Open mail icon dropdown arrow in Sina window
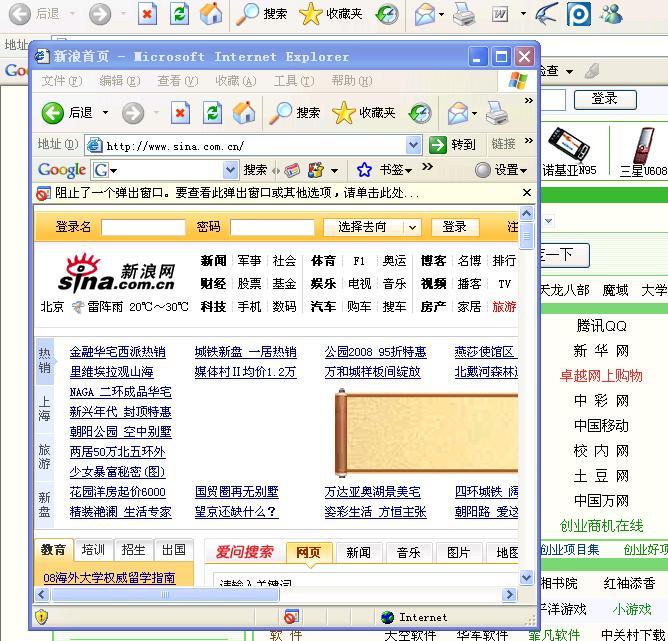This screenshot has height=641, width=668. pos(474,114)
